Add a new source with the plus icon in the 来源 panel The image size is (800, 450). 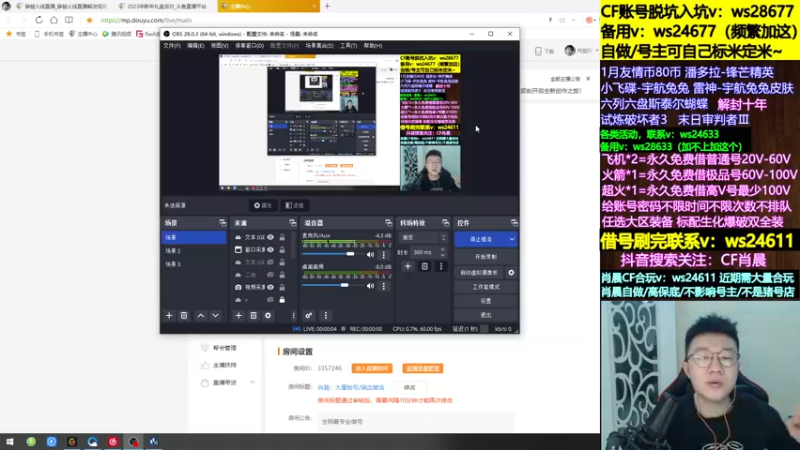(x=238, y=315)
